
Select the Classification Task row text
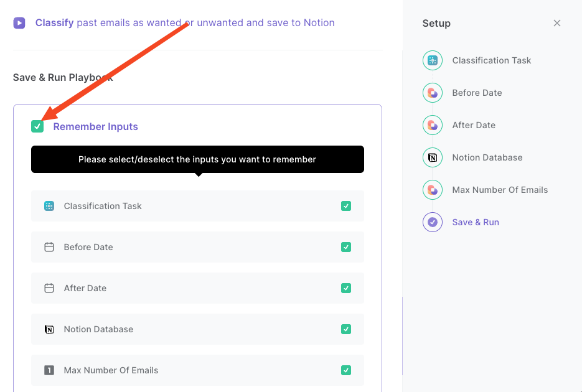click(103, 206)
